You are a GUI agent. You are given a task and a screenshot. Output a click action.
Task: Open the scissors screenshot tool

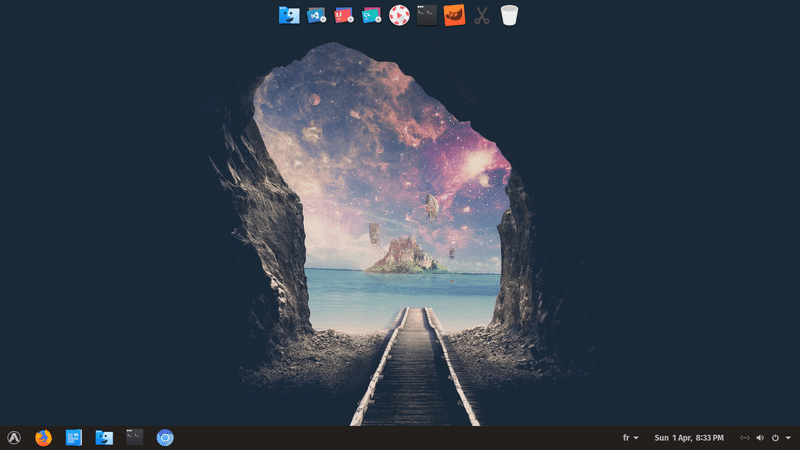pos(481,15)
